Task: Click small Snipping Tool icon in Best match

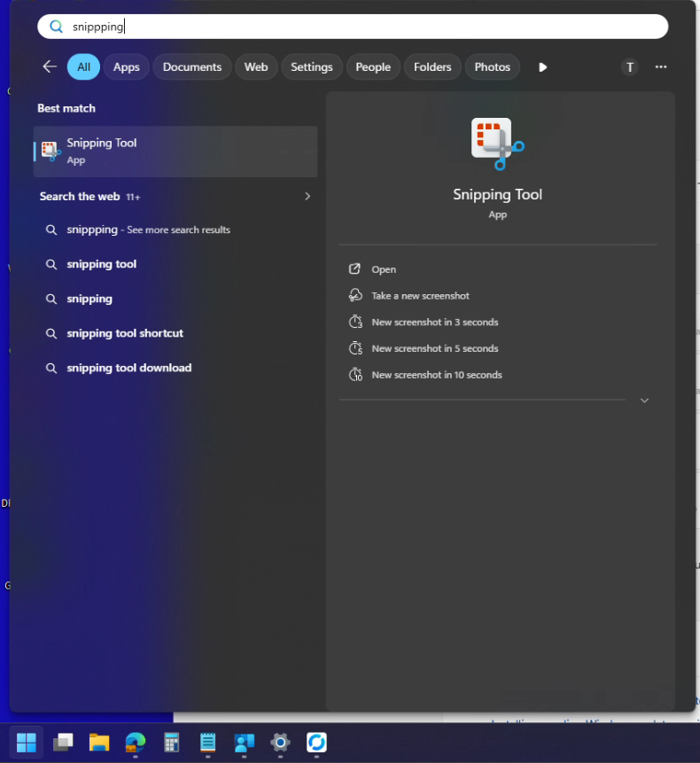Action: click(51, 152)
